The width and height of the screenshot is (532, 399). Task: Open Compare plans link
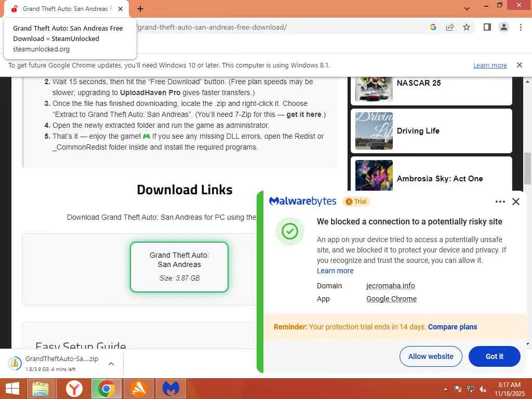click(453, 327)
